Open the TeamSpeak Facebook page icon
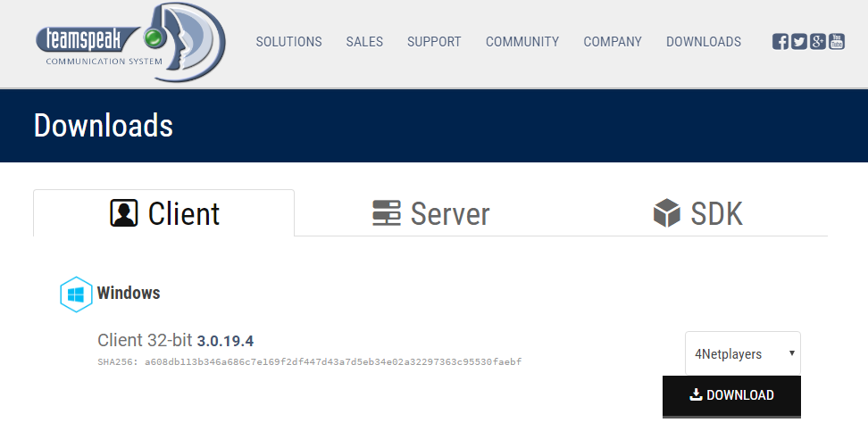This screenshot has height=431, width=868. (x=780, y=42)
